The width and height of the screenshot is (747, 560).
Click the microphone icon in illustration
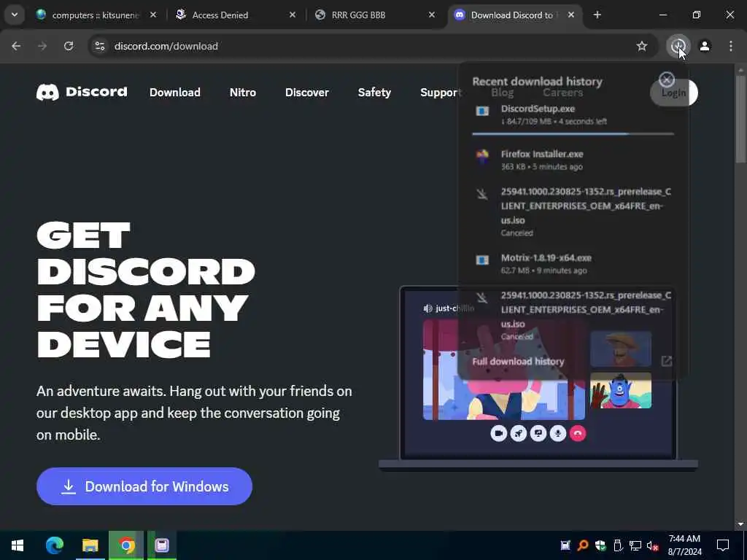tap(558, 433)
